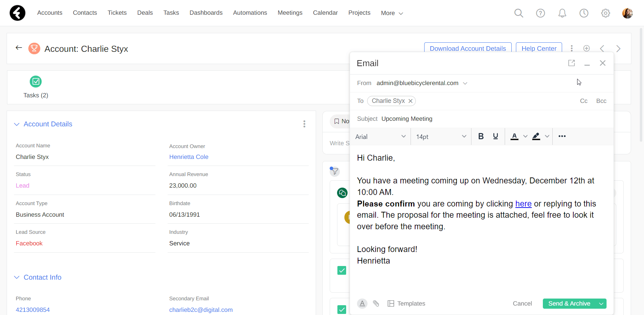This screenshot has height=315, width=644.
Task: Open Send & Archive dropdown arrow
Action: tap(601, 304)
